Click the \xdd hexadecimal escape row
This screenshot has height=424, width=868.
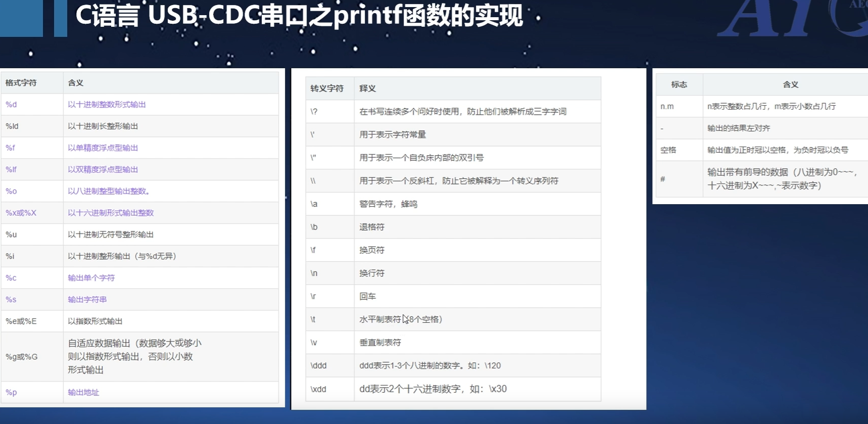point(453,389)
